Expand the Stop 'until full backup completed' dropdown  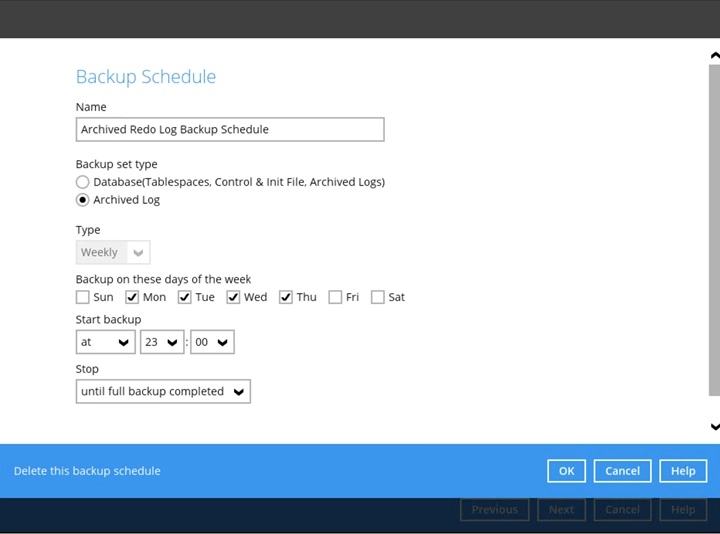click(x=163, y=392)
